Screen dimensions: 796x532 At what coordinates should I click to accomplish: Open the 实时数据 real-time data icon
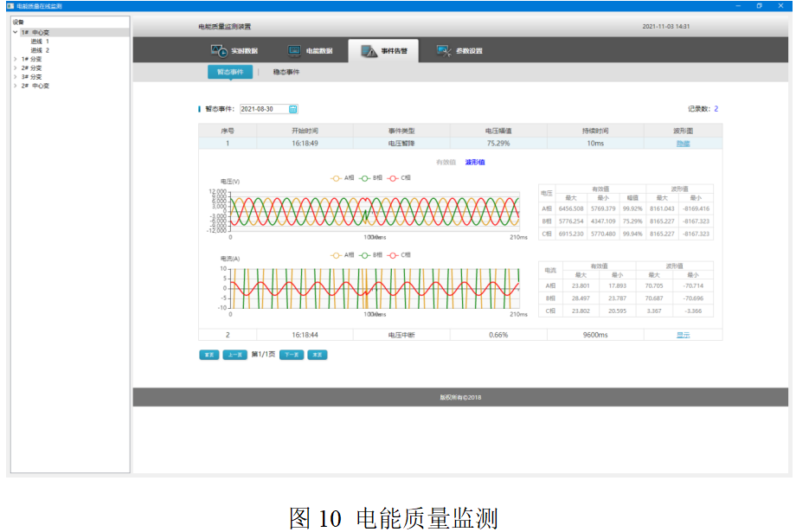pyautogui.click(x=219, y=51)
